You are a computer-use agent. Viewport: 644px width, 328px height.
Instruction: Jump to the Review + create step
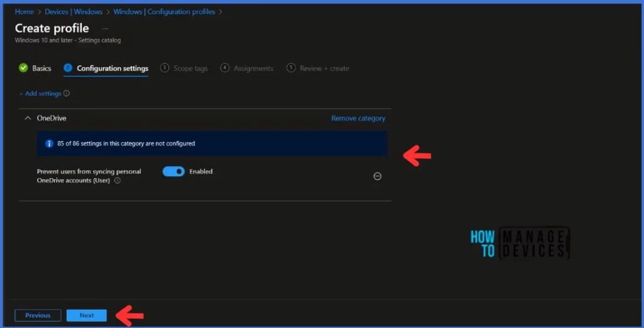(318, 68)
